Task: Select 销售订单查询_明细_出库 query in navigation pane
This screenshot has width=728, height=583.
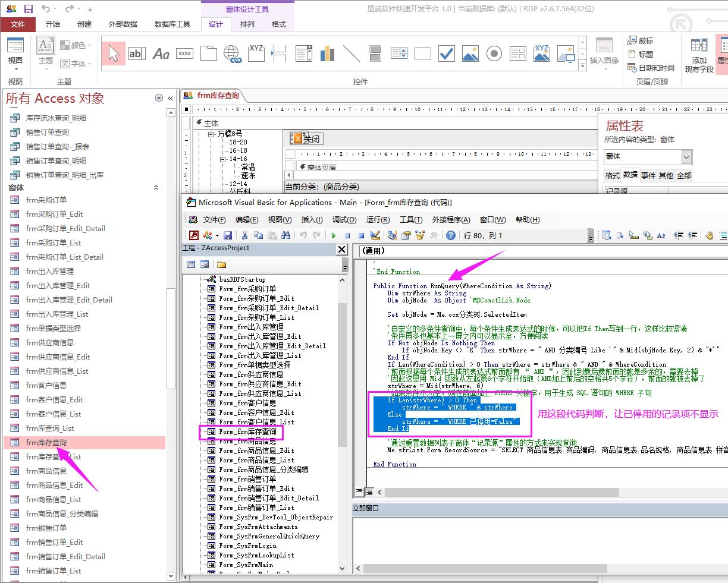Action: pyautogui.click(x=64, y=175)
